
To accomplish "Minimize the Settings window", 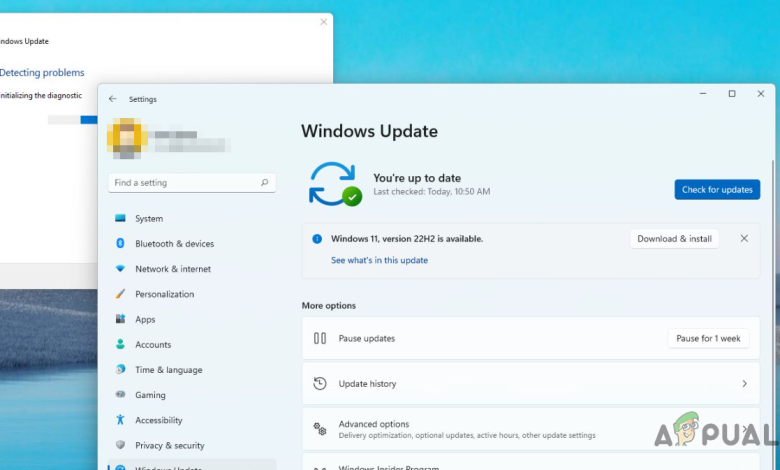I will click(x=703, y=94).
